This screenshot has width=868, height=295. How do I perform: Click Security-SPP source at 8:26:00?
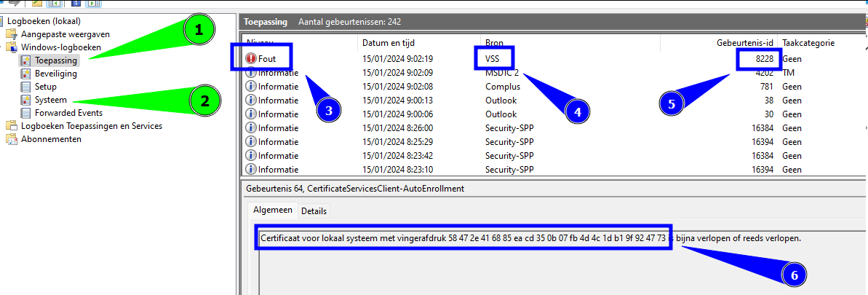509,128
